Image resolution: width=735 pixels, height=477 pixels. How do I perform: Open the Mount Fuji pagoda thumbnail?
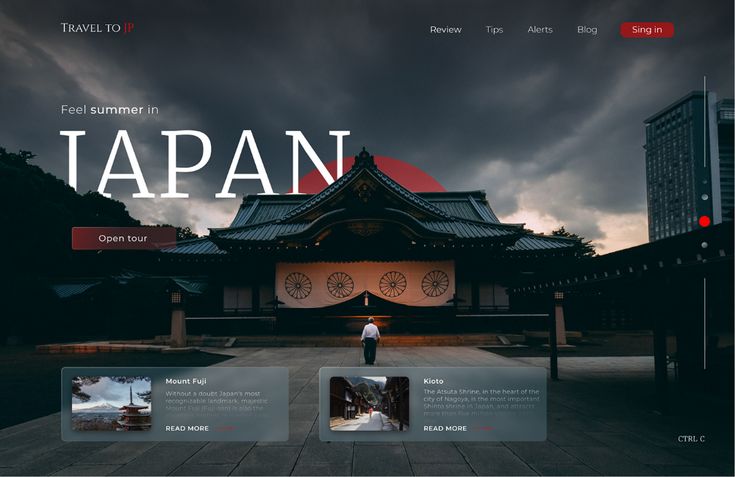[x=111, y=403]
